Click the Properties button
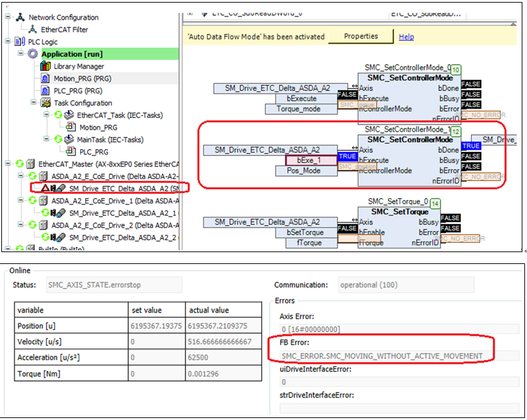Image resolution: width=527 pixels, height=420 pixels. pos(361,36)
